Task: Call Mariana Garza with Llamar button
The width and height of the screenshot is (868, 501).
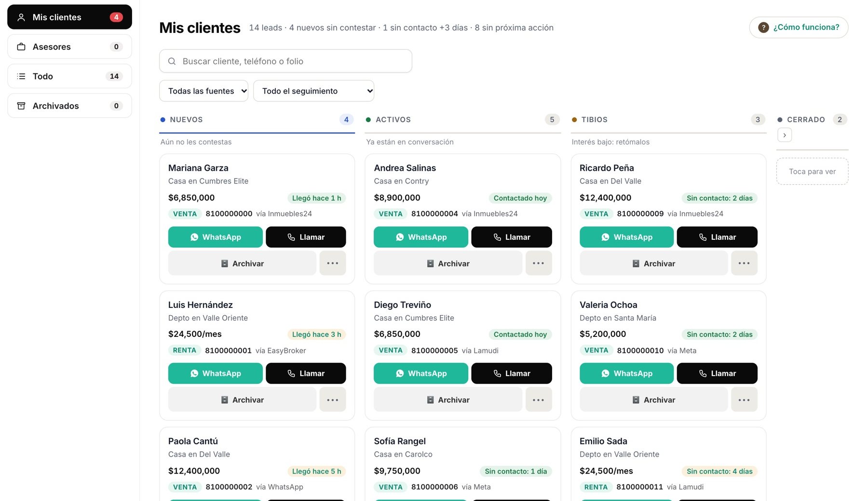Action: click(x=306, y=237)
